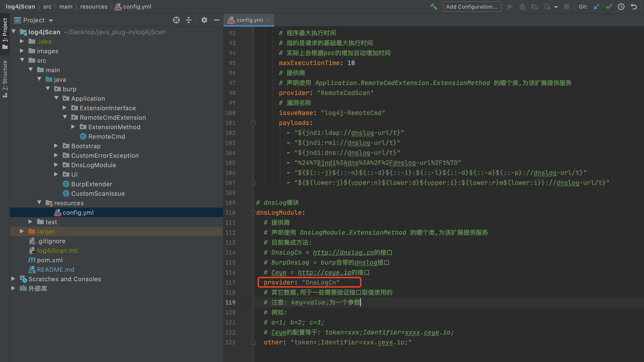This screenshot has height=362, width=644.
Task: Click the Git rollback arrow icon
Action: pos(634,7)
